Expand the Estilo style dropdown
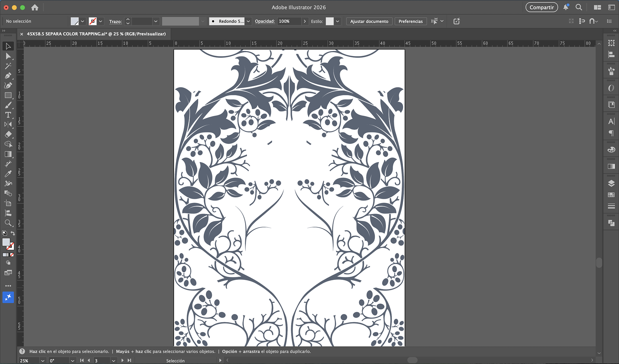 coord(338,21)
